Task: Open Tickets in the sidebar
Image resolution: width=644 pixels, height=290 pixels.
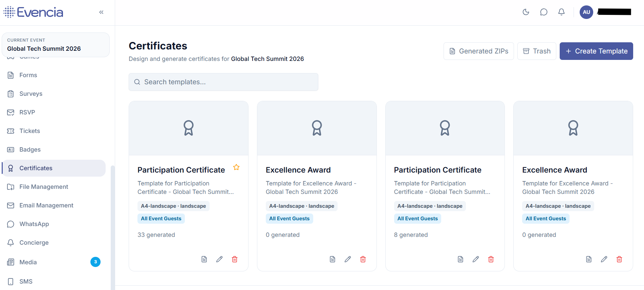Action: point(54,131)
